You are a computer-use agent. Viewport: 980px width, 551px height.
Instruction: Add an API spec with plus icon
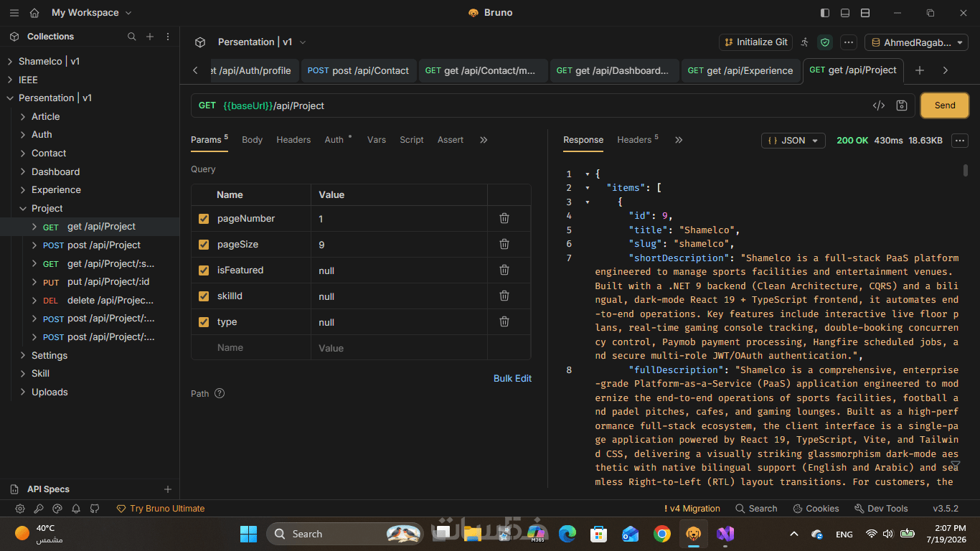(x=168, y=489)
